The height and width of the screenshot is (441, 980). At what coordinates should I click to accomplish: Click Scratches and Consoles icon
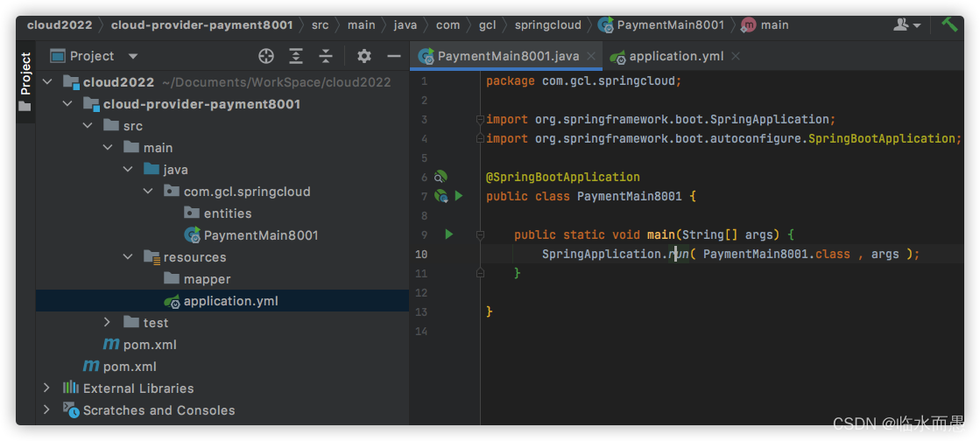point(71,409)
